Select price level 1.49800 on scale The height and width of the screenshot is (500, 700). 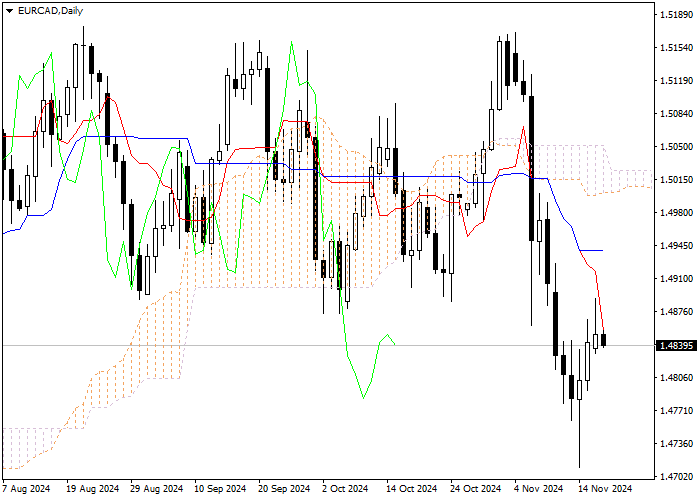(677, 212)
